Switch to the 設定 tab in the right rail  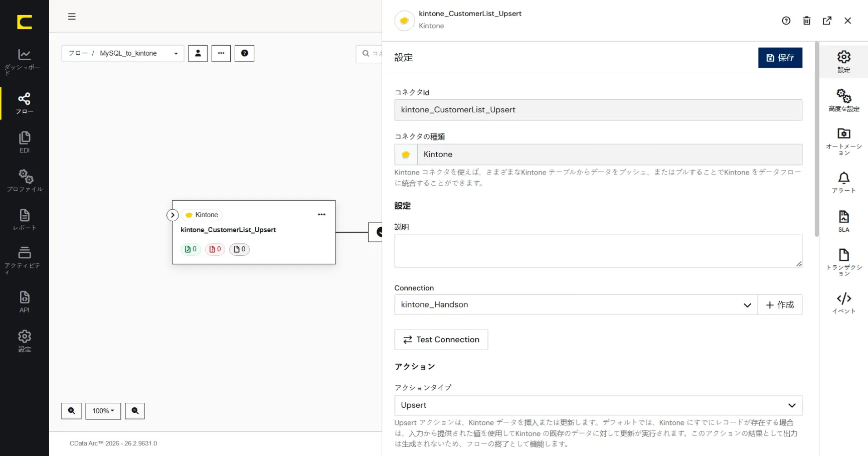tap(844, 62)
